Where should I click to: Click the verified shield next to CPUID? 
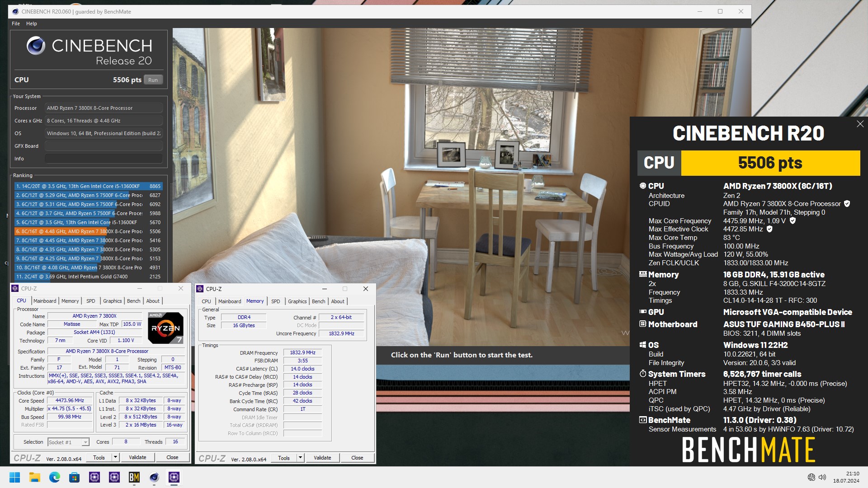click(847, 204)
